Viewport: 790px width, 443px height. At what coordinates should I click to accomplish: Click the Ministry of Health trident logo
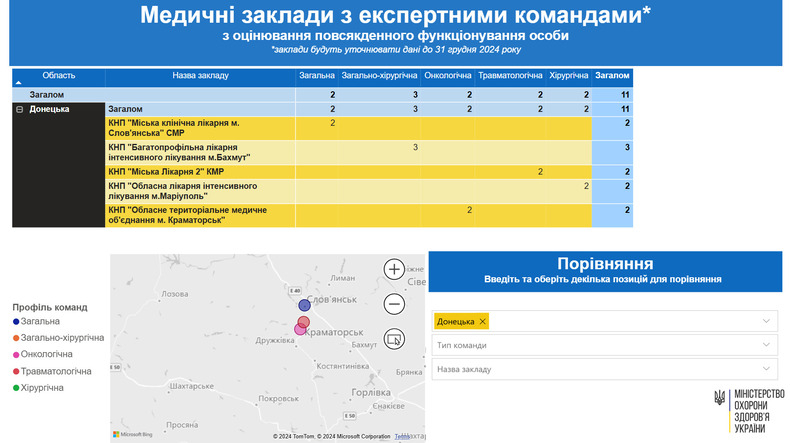point(719,398)
